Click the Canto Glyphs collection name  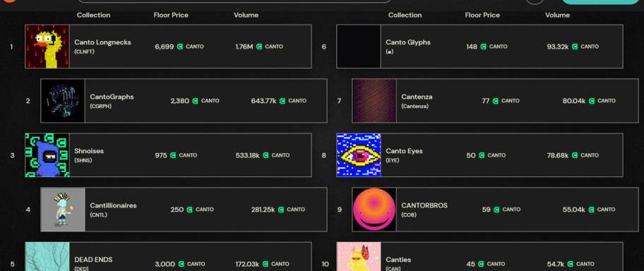(x=408, y=42)
